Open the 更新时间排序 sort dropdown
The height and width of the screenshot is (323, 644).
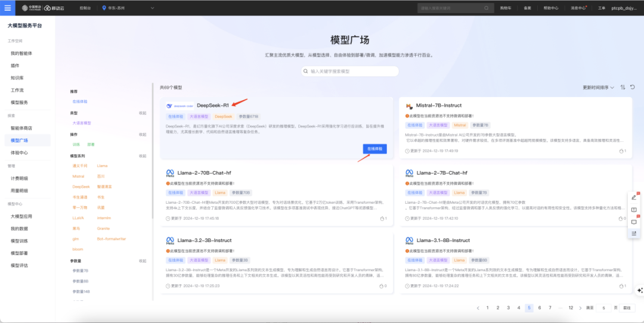[598, 88]
